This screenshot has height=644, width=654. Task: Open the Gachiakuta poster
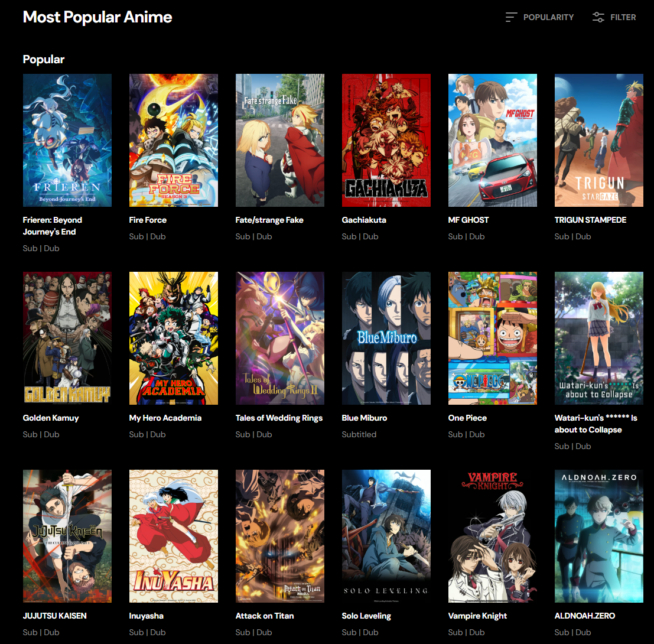pos(386,140)
